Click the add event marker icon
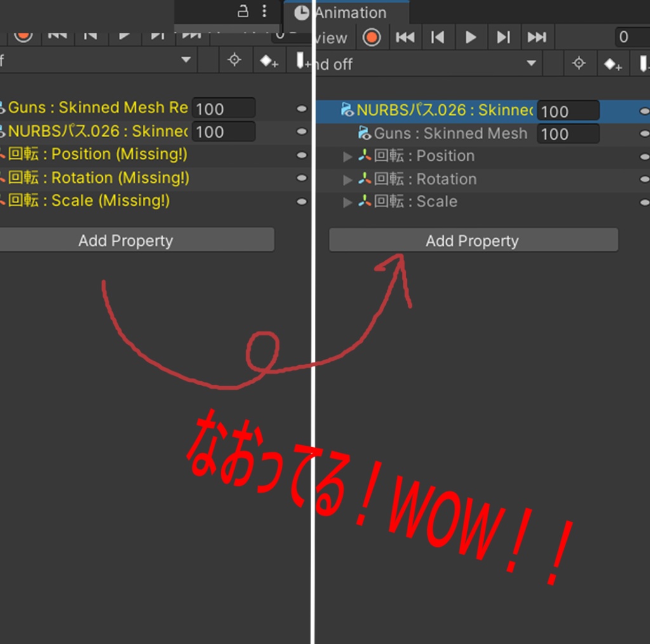The height and width of the screenshot is (644, 650). click(x=644, y=64)
